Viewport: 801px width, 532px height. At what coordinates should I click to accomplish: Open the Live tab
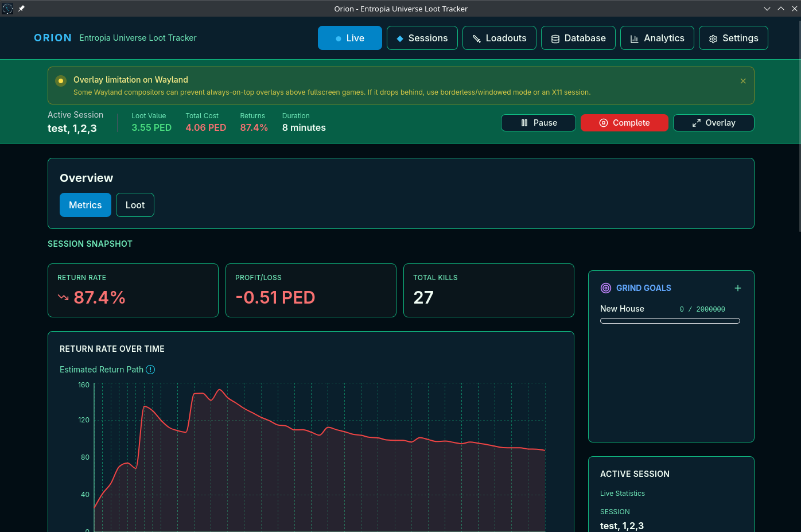point(349,38)
